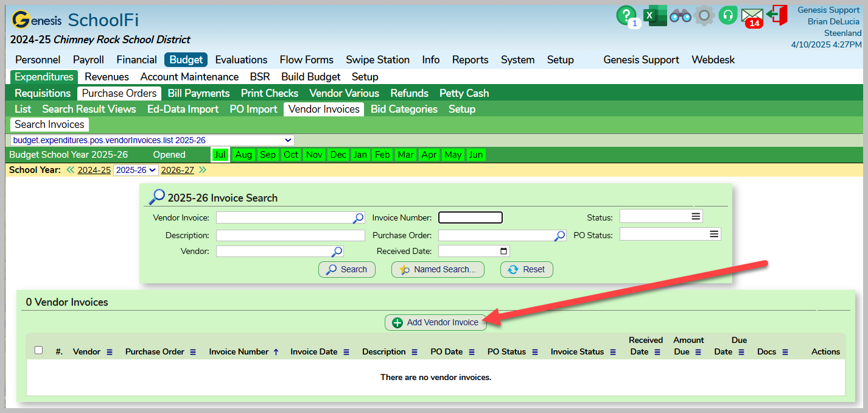The height and width of the screenshot is (413, 868).
Task: Open the Revenues sub-tab
Action: (x=107, y=77)
